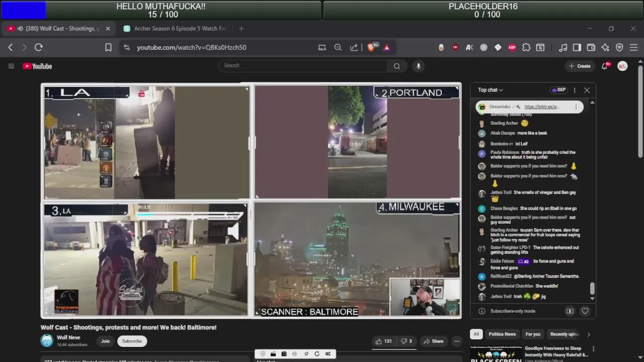Join the Wolf Neve channel membership

click(105, 341)
